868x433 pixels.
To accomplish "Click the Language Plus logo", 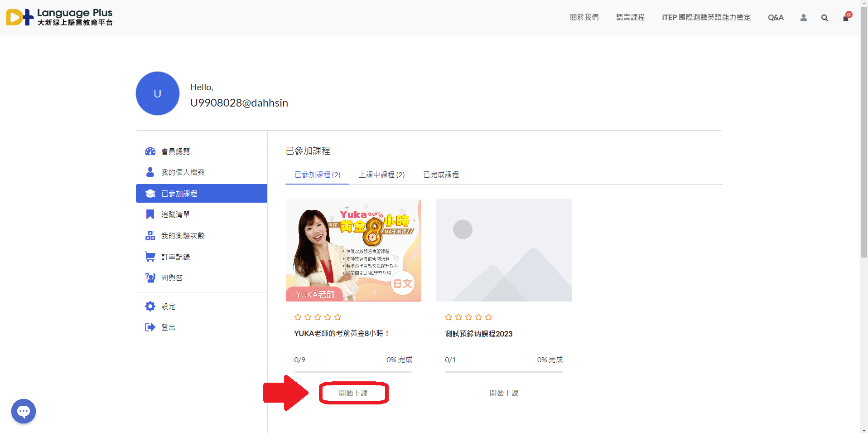I will tap(59, 17).
